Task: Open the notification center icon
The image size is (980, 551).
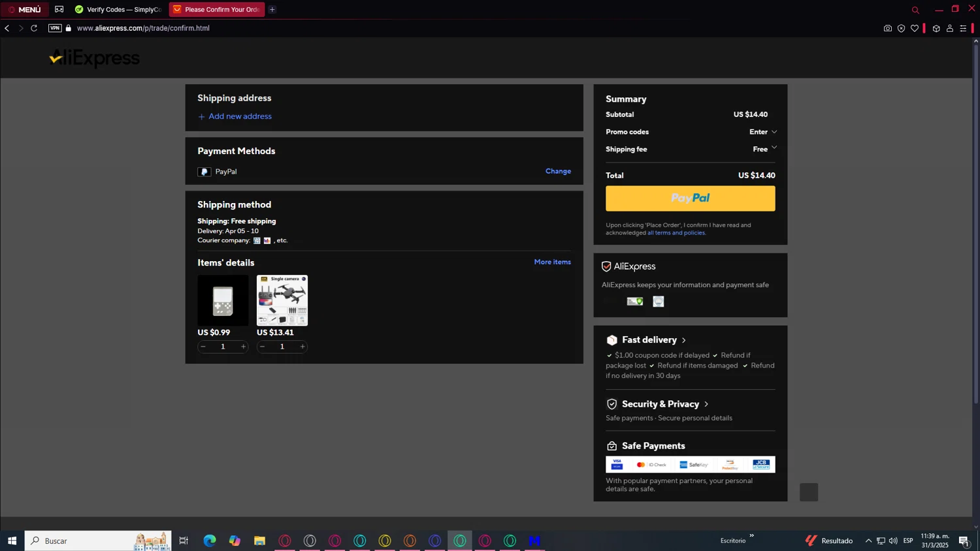Action: coord(964,541)
